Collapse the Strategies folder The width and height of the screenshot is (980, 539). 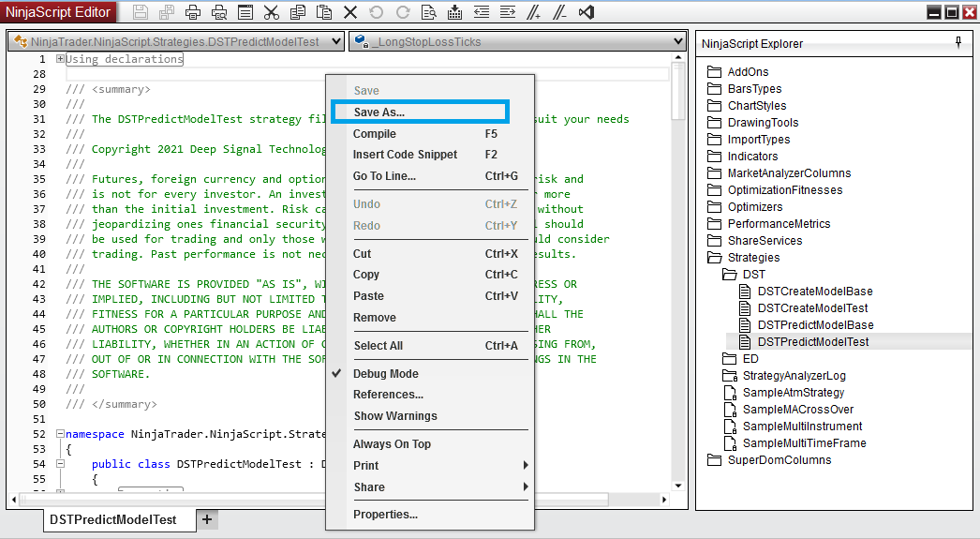pyautogui.click(x=744, y=258)
